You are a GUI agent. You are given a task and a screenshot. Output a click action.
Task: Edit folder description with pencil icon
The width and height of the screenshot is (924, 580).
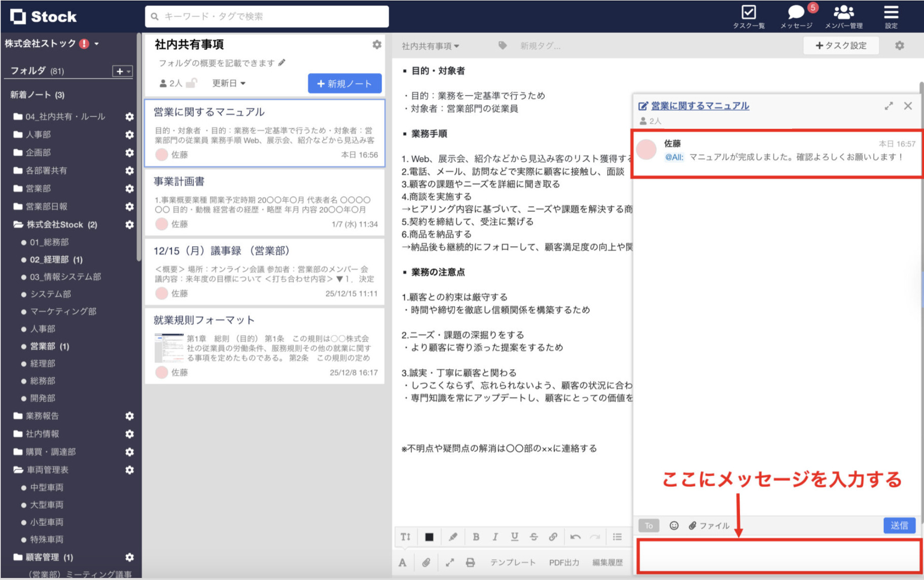coord(282,63)
